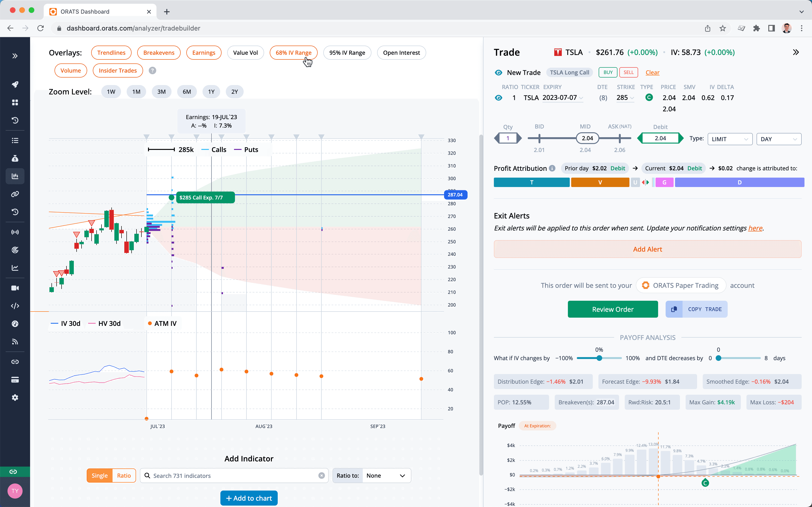This screenshot has width=812, height=507.
Task: Open the DAY duration dropdown
Action: pos(779,139)
